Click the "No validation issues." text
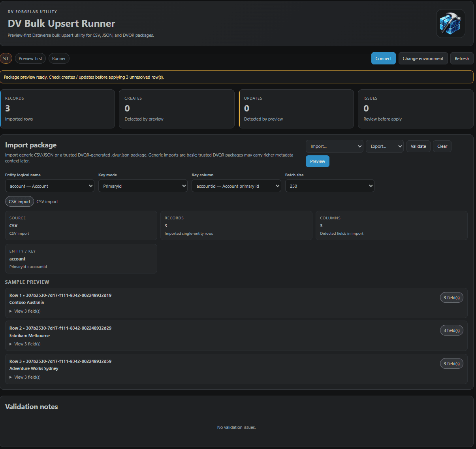 click(236, 427)
